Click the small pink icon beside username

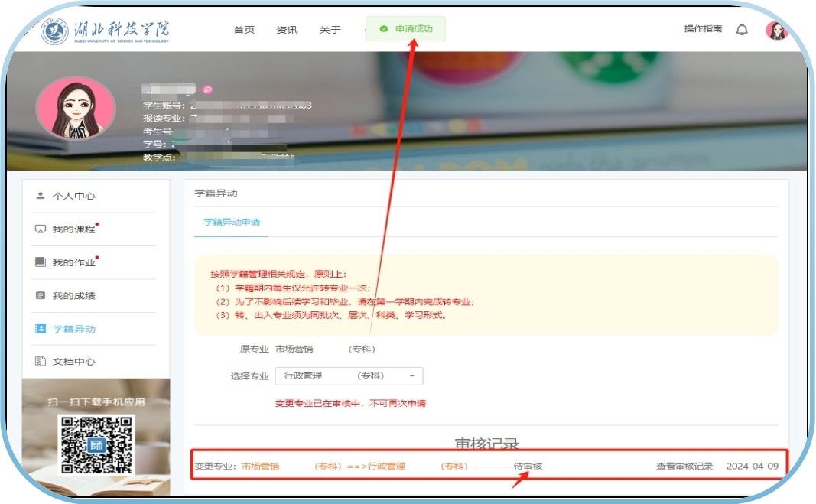point(207,89)
